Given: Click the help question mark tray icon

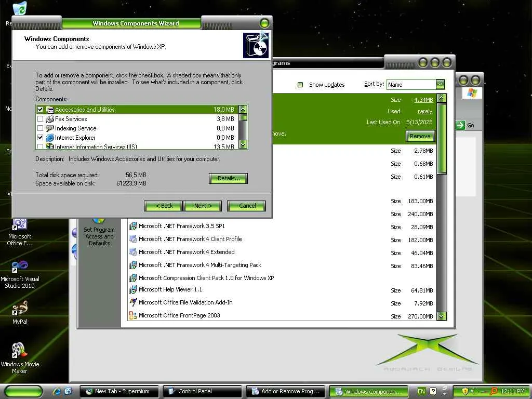Looking at the screenshot, I should pos(433,392).
